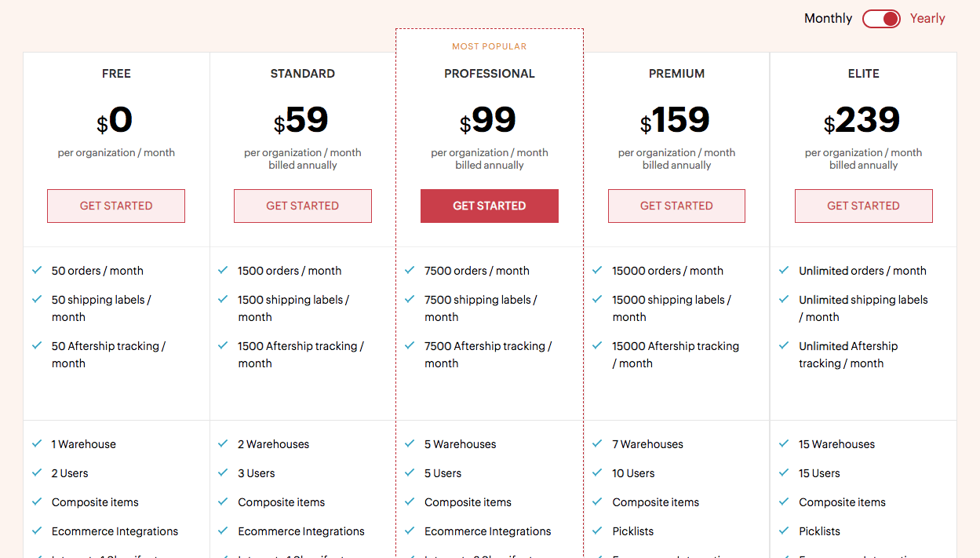Toggle the Monthly/Yearly billing switch
980x558 pixels.
[x=881, y=19]
